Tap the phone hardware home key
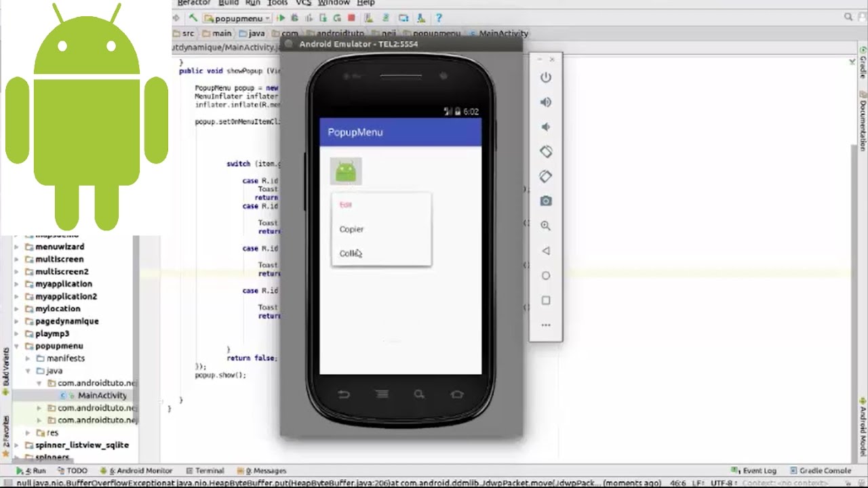The width and height of the screenshot is (868, 488). 457,394
